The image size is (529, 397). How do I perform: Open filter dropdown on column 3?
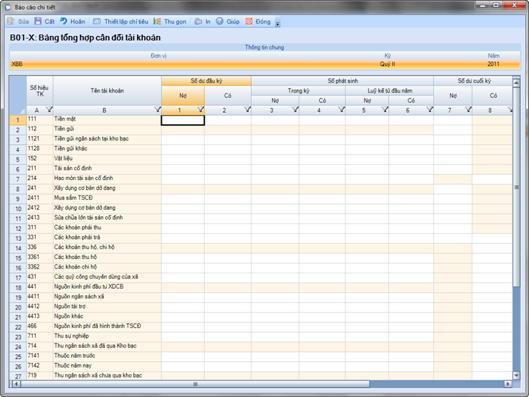[x=296, y=109]
